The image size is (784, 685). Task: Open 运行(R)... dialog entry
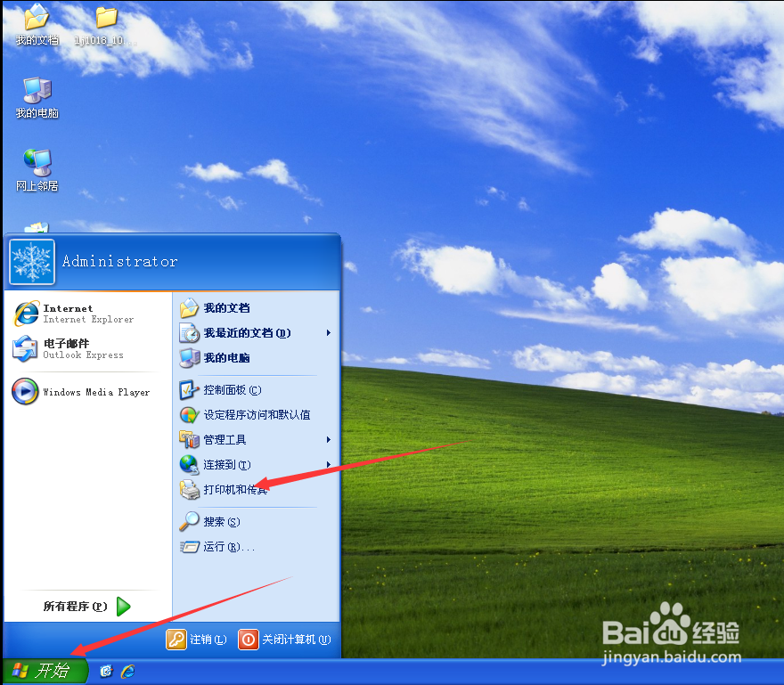pos(256,547)
